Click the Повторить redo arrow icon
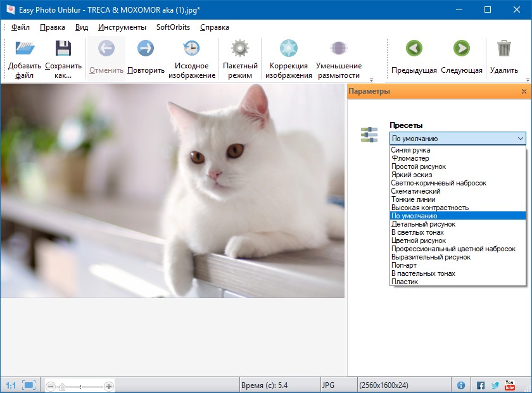Image resolution: width=532 pixels, height=393 pixels. pos(146,49)
